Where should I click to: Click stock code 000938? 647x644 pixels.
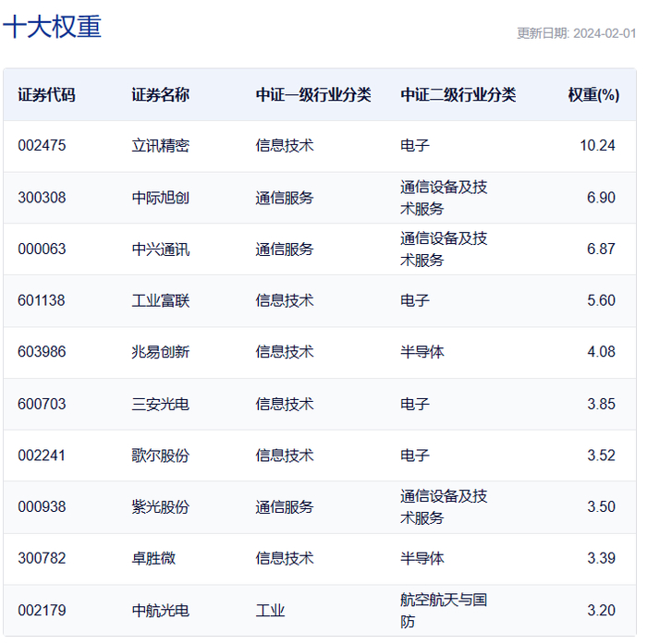42,507
